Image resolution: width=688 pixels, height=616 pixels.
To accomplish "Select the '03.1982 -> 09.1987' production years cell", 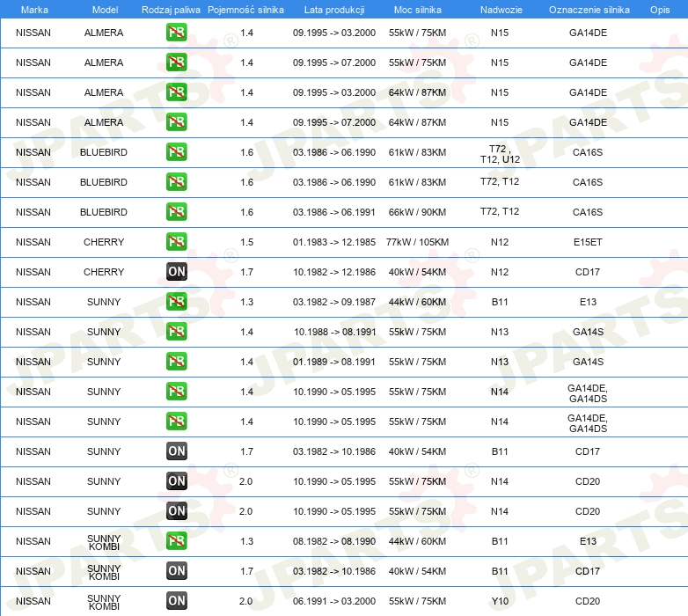I will click(334, 302).
